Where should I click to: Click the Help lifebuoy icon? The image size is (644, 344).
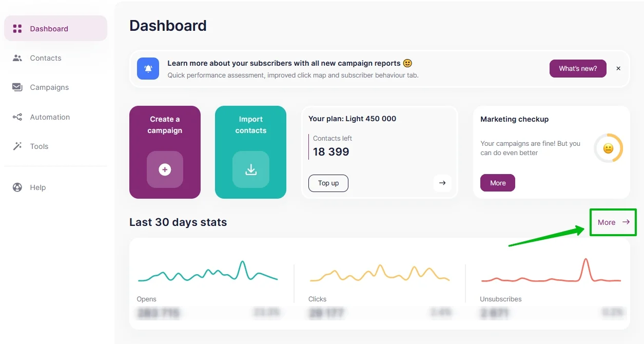point(17,187)
